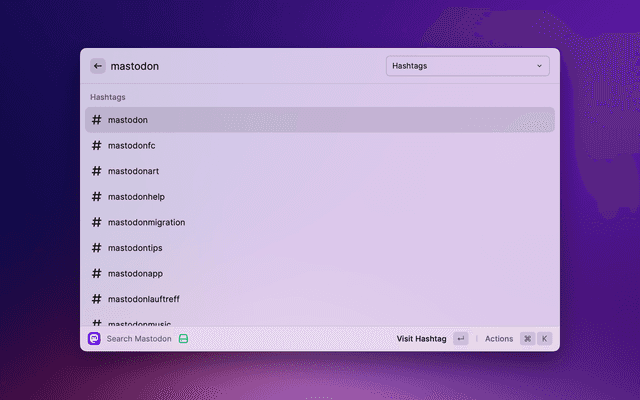
Task: Open the mastodonart hashtag entry
Action: pyautogui.click(x=320, y=171)
